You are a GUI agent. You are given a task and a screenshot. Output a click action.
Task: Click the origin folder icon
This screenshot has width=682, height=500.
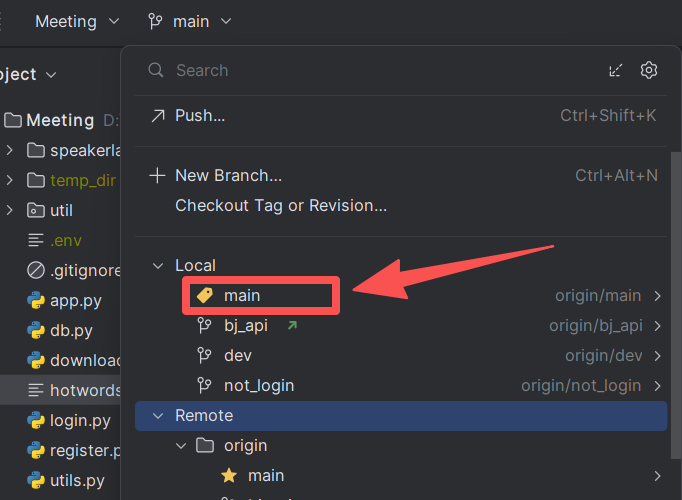[x=204, y=446]
